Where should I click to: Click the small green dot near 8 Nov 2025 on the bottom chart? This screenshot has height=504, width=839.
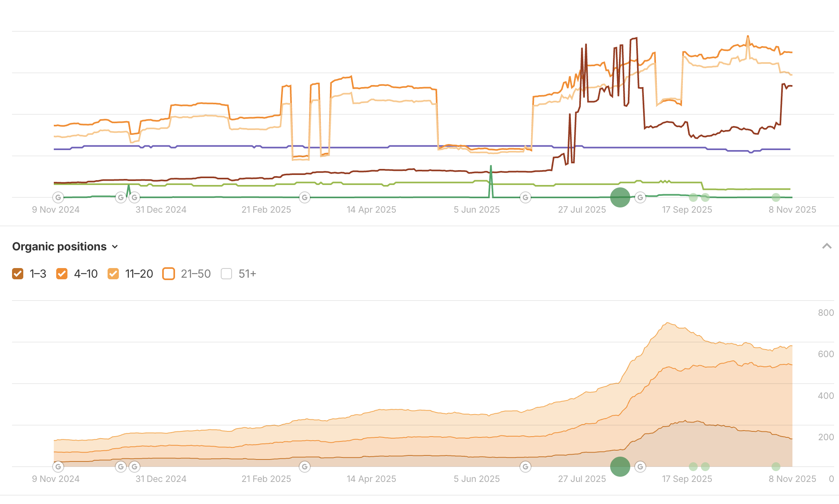(776, 467)
